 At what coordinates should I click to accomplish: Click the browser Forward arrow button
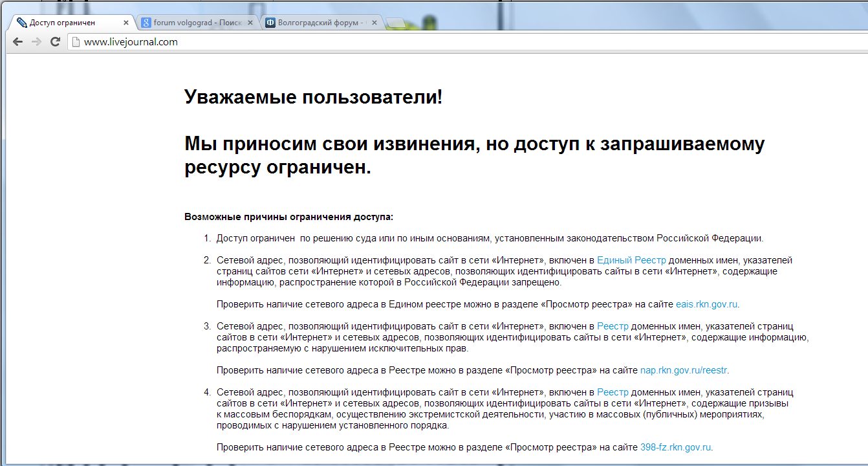click(x=36, y=42)
